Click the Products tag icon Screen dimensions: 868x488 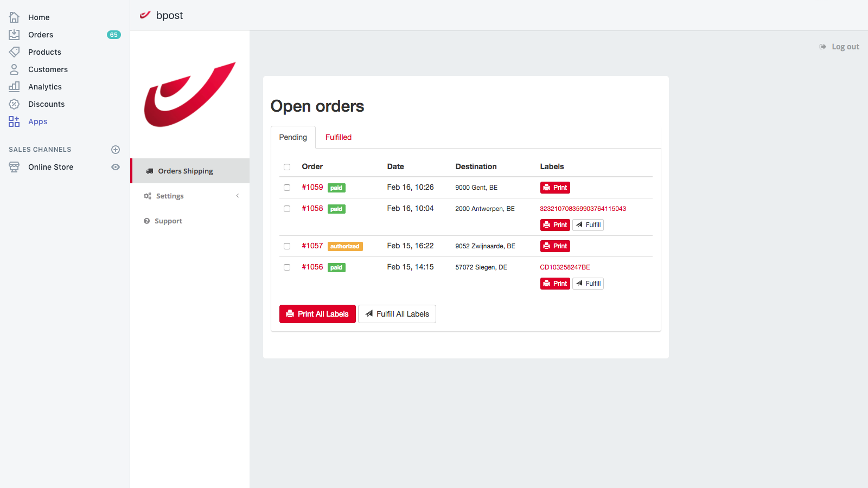[14, 52]
